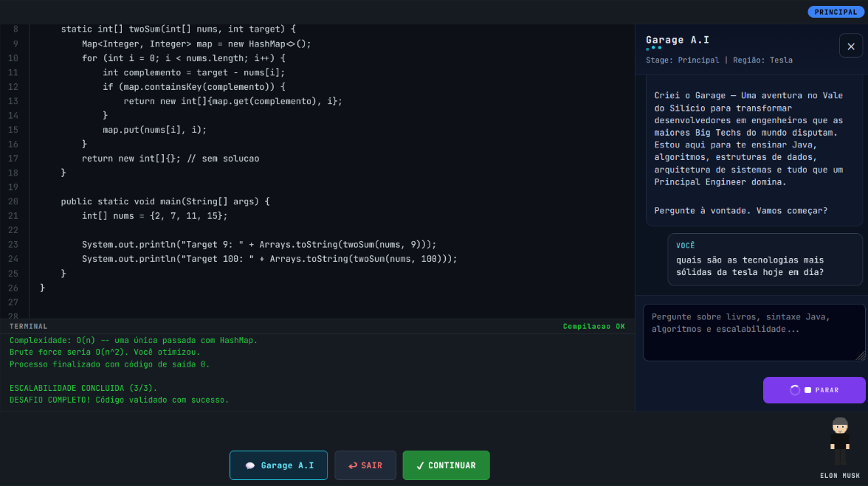Close the Garage A.I chat panel
Screen dimensions: 868x486
850,46
